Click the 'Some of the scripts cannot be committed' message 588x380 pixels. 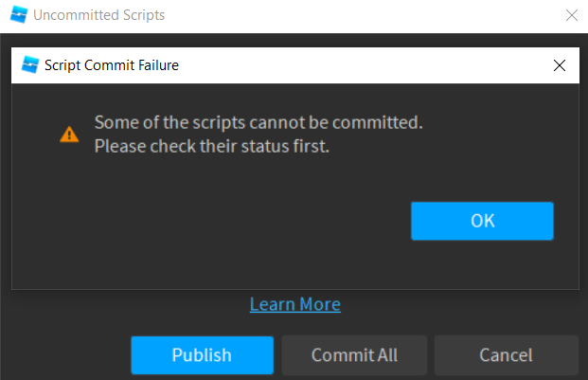258,122
